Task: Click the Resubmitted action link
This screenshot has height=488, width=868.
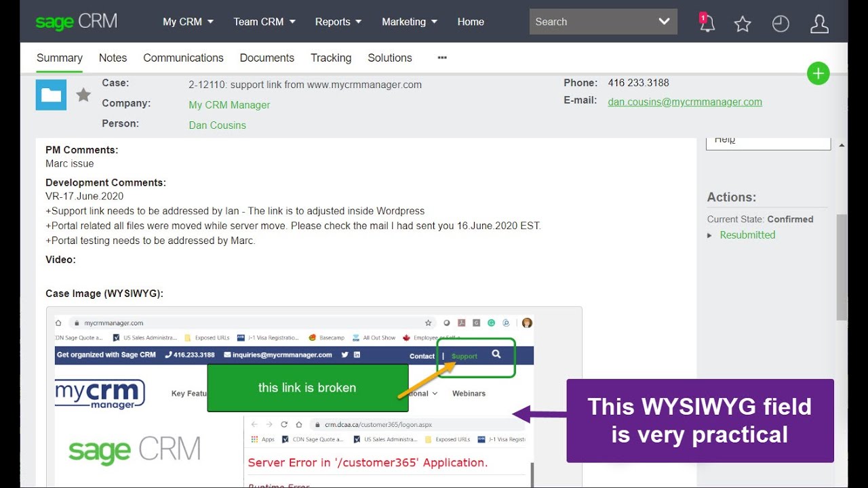Action: click(747, 235)
